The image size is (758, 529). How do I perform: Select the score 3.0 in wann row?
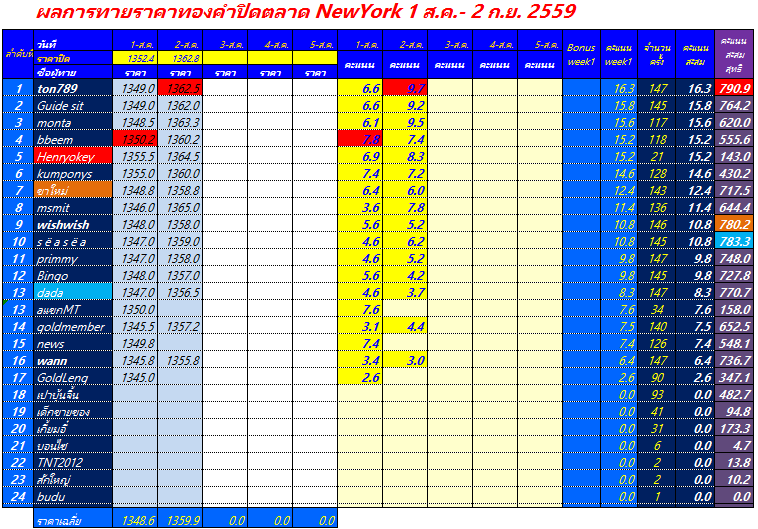405,360
